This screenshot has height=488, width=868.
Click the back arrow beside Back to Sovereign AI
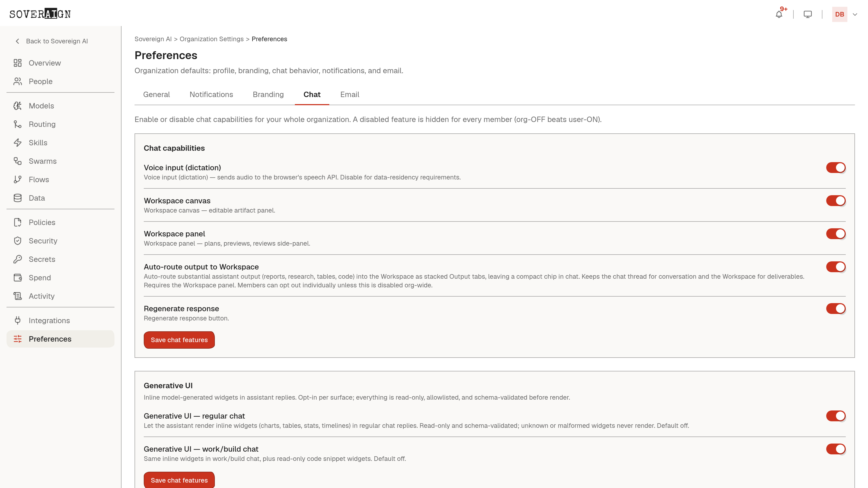pyautogui.click(x=18, y=41)
